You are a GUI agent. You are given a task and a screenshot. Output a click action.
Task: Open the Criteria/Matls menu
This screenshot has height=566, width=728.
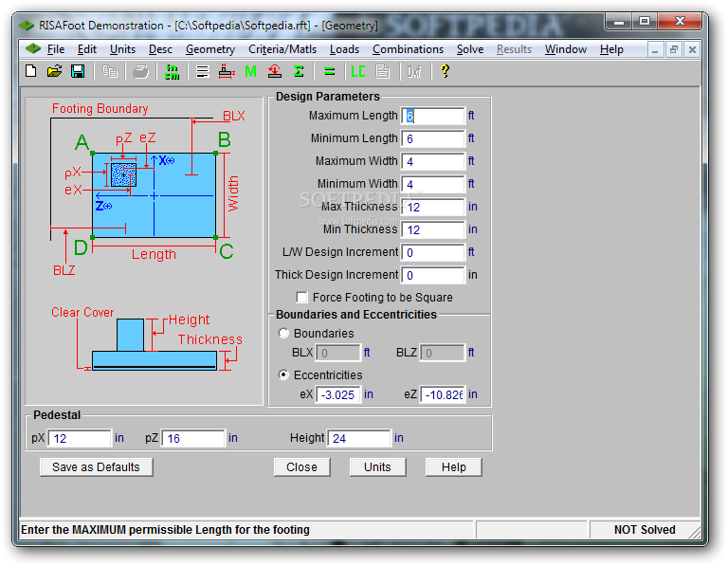pos(282,49)
